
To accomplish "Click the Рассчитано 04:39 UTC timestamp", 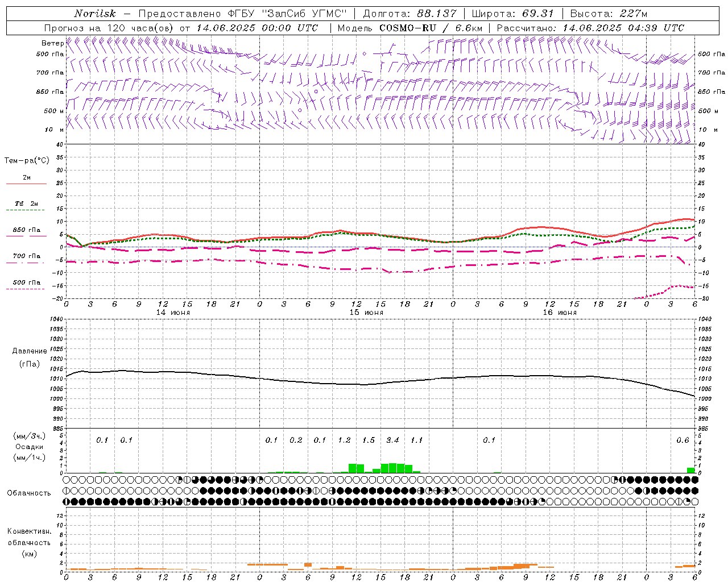I will click(590, 28).
